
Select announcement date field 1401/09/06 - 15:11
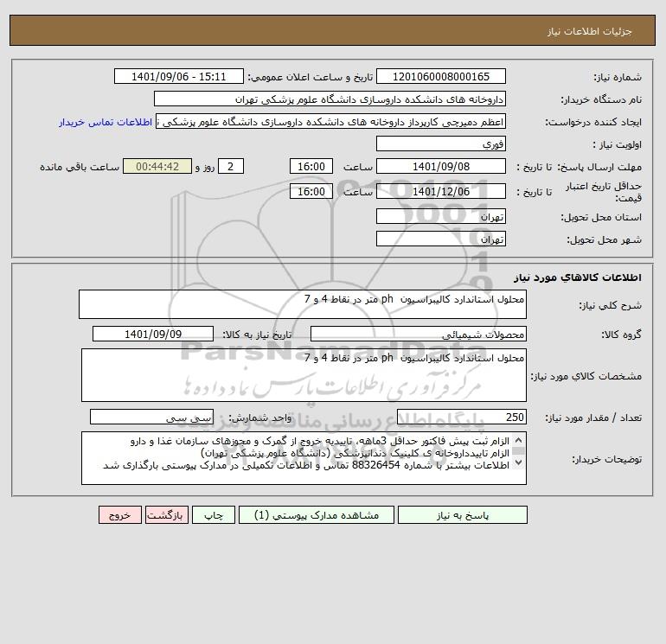click(179, 76)
